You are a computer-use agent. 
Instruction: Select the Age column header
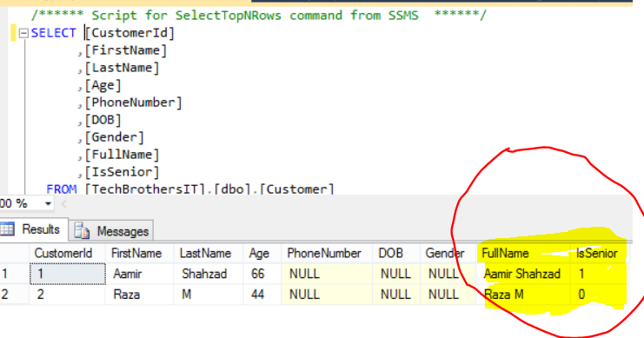point(262,253)
